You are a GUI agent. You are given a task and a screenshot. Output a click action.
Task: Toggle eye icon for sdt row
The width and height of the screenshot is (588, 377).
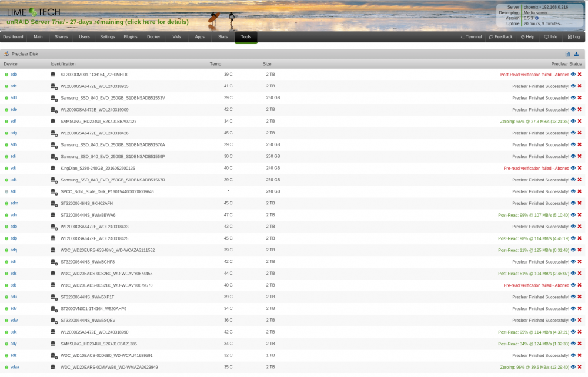pyautogui.click(x=573, y=285)
